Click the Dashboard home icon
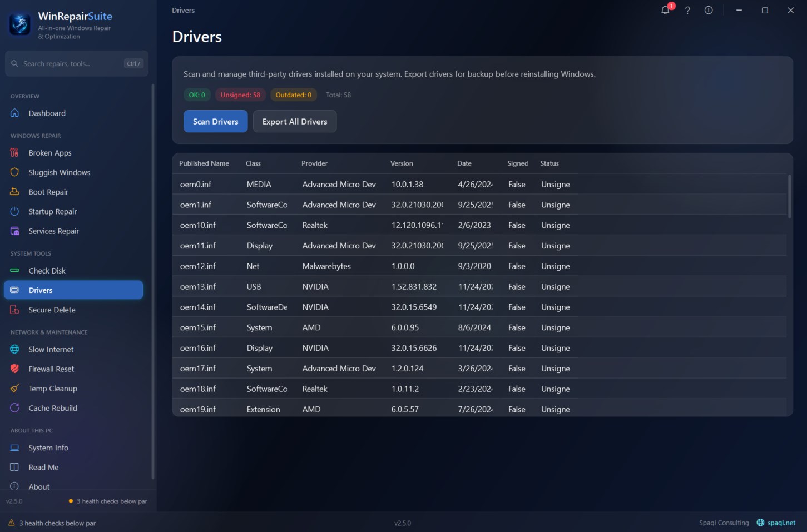The width and height of the screenshot is (807, 532). (x=15, y=113)
